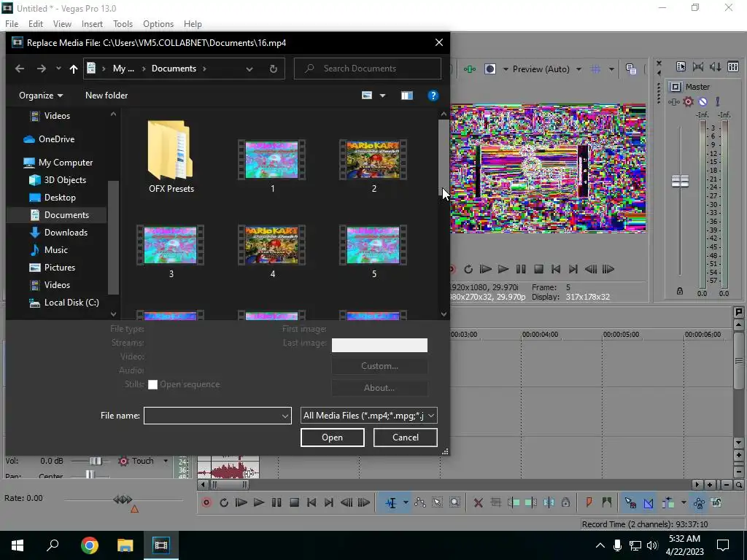This screenshot has width=747, height=560.
Task: Click Cancel in Replace Media File dialog
Action: tap(406, 437)
